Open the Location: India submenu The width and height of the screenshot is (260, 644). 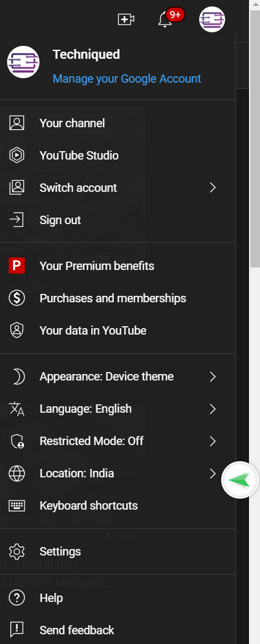pyautogui.click(x=118, y=473)
